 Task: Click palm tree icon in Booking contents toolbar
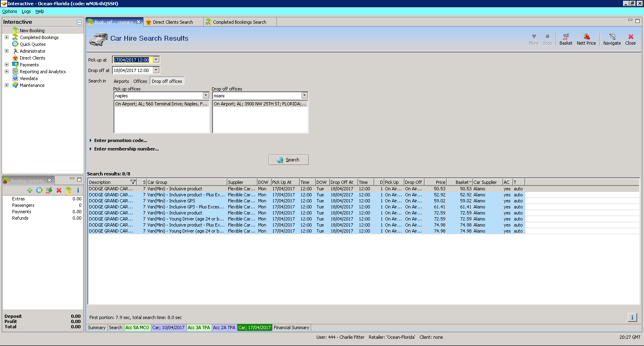point(68,190)
